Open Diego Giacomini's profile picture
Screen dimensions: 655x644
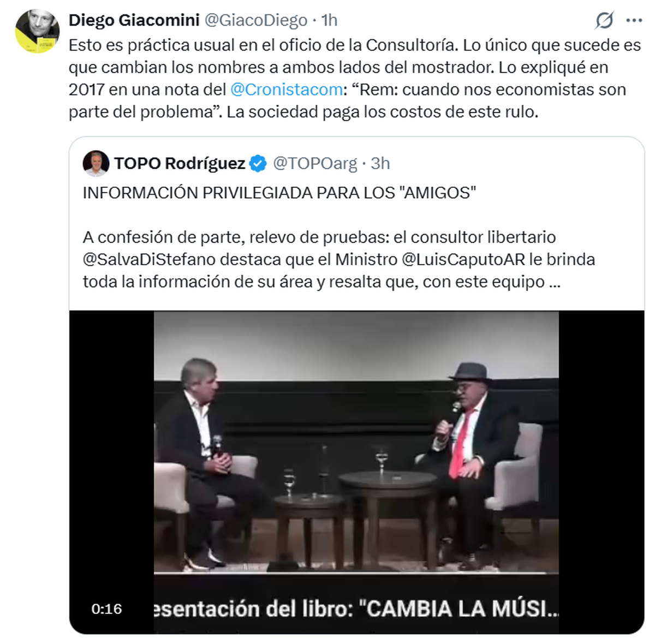37,30
